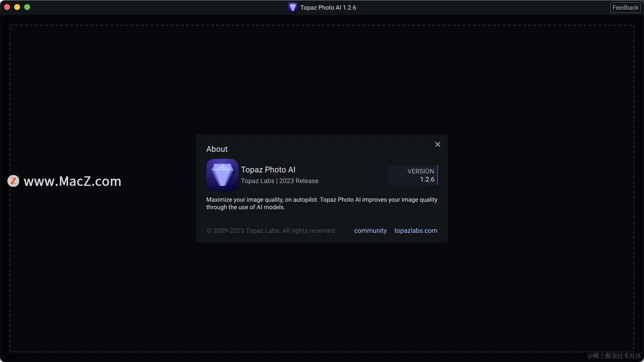Click the Feedback button
644x362 pixels.
pyautogui.click(x=625, y=7)
